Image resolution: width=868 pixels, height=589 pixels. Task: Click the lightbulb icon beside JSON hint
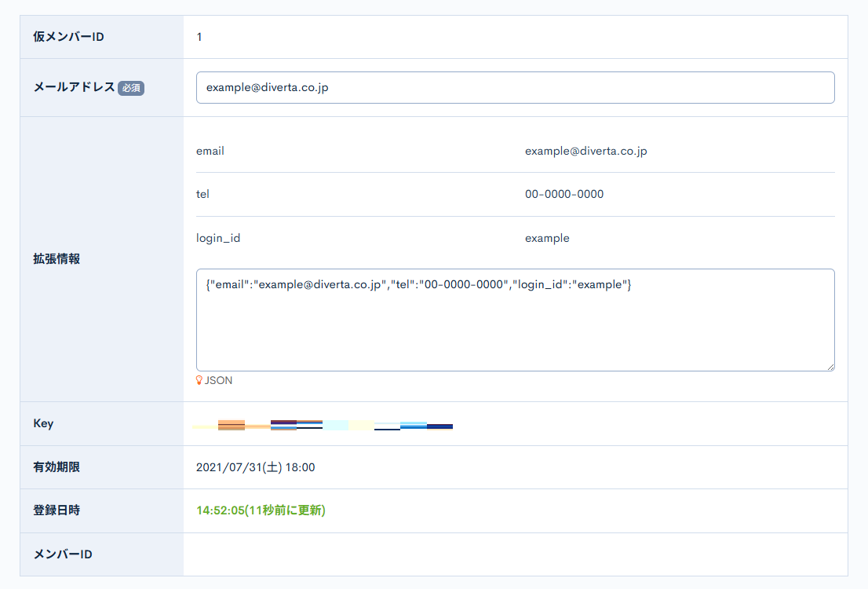pyautogui.click(x=199, y=380)
